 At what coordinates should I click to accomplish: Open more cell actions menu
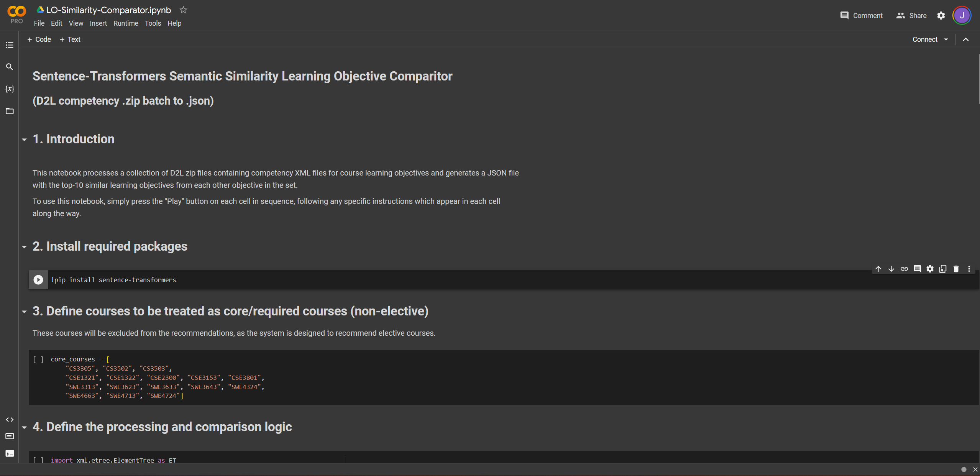pyautogui.click(x=969, y=269)
